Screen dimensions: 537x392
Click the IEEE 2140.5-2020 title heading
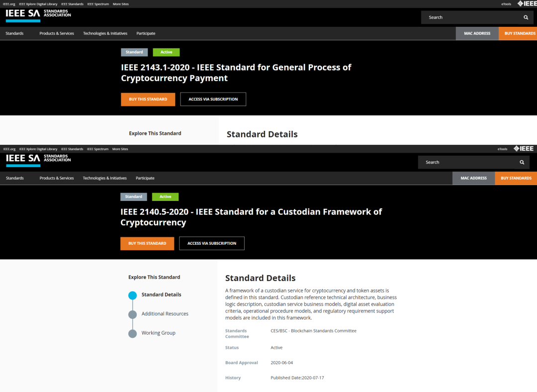click(251, 217)
